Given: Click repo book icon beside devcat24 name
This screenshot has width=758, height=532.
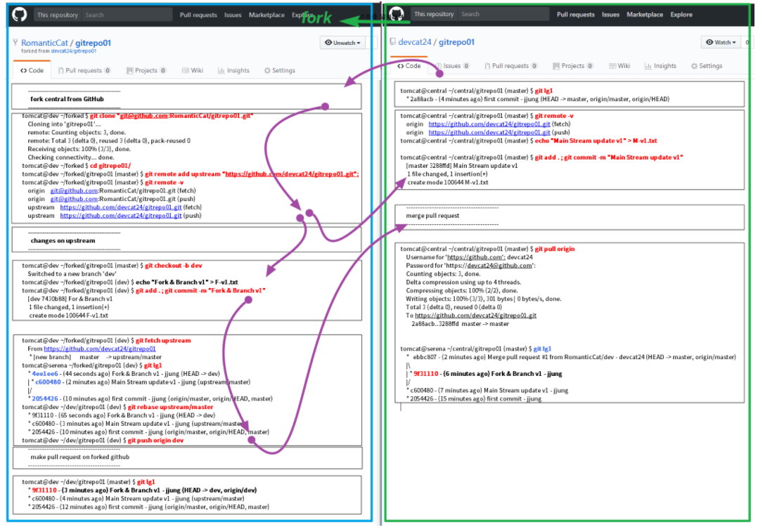Looking at the screenshot, I should coord(392,42).
